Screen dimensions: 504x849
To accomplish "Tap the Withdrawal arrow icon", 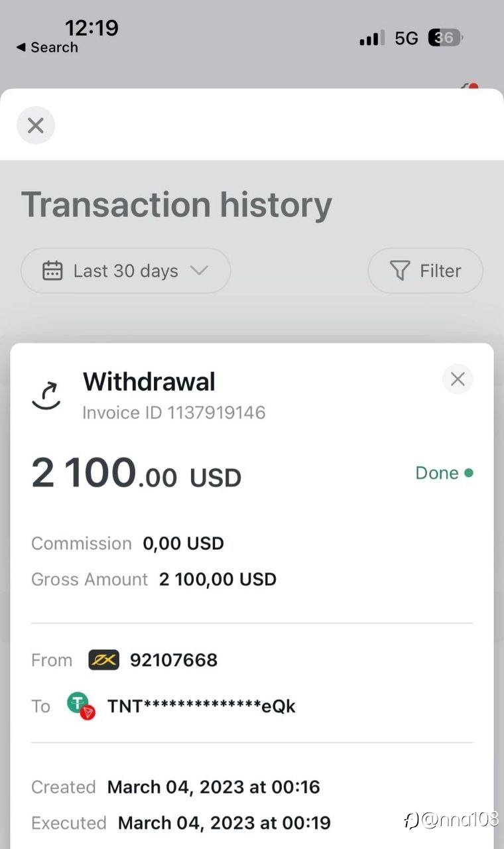I will click(46, 395).
